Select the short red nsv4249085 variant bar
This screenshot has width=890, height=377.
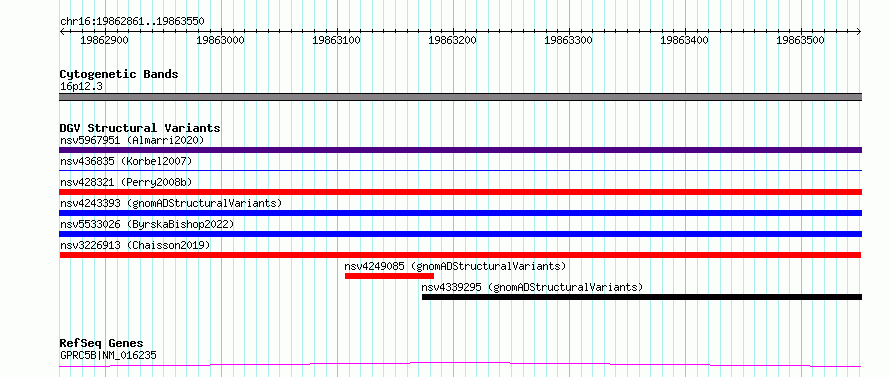389,276
